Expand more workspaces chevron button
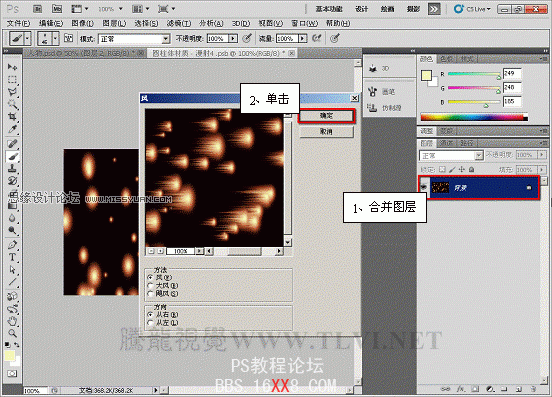This screenshot has height=397, width=552. pyautogui.click(x=434, y=9)
